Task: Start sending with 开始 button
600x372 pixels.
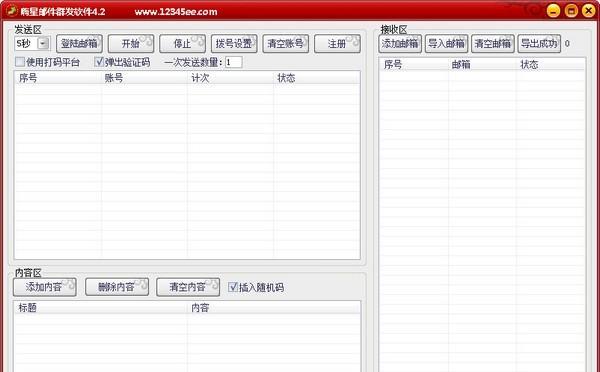Action: pos(131,44)
